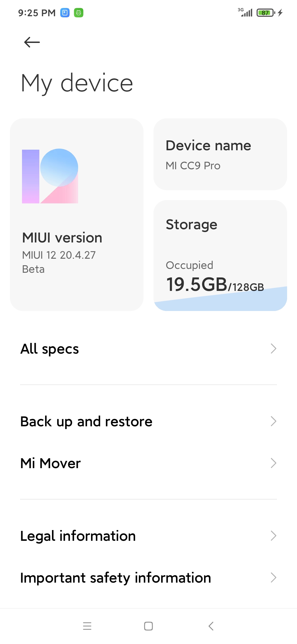Expand All specs chevron arrow
This screenshot has width=297, height=644.
(x=273, y=349)
